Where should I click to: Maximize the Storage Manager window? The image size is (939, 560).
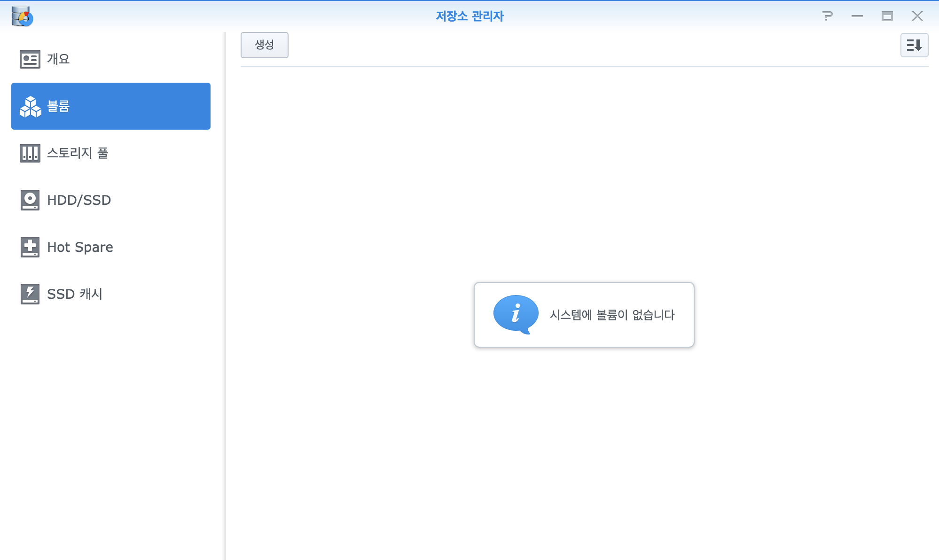point(887,16)
